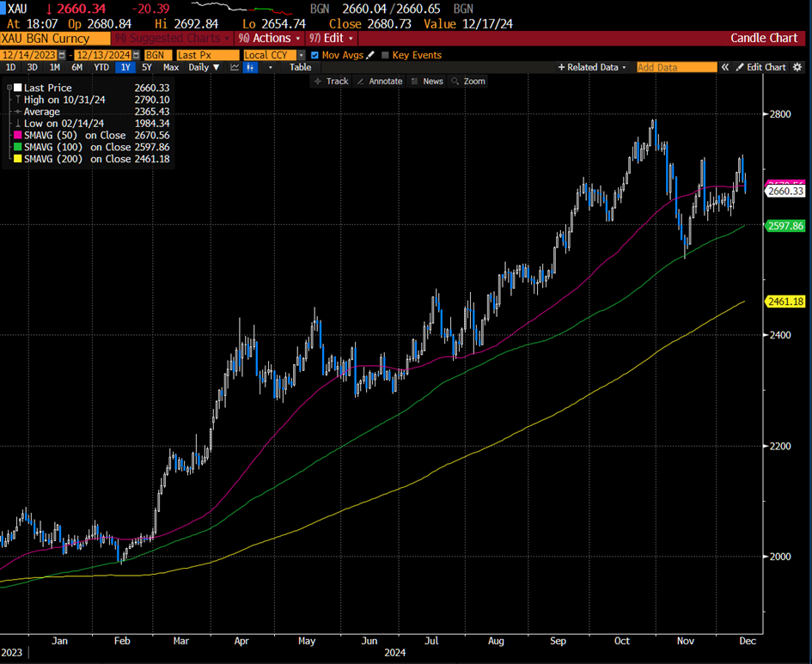Screen dimensions: 812x664
Task: Click the start date field 12/14/2023
Action: 28,55
